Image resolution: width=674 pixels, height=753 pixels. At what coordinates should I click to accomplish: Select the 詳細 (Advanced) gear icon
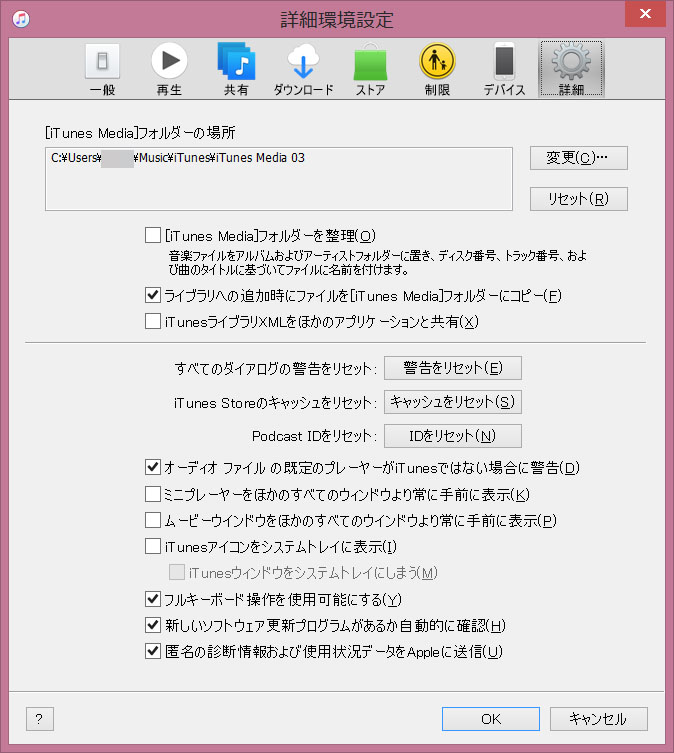571,70
